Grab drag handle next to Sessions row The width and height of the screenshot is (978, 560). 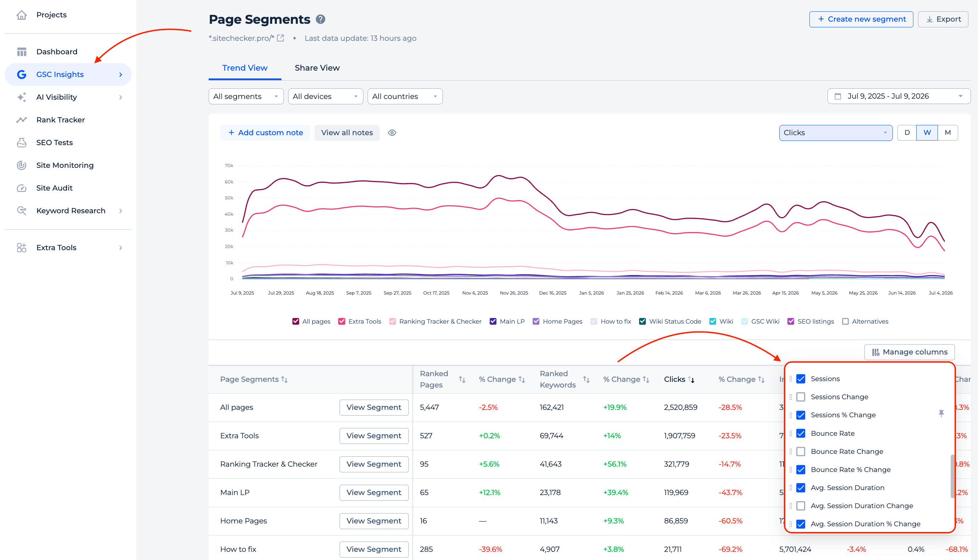pos(791,378)
